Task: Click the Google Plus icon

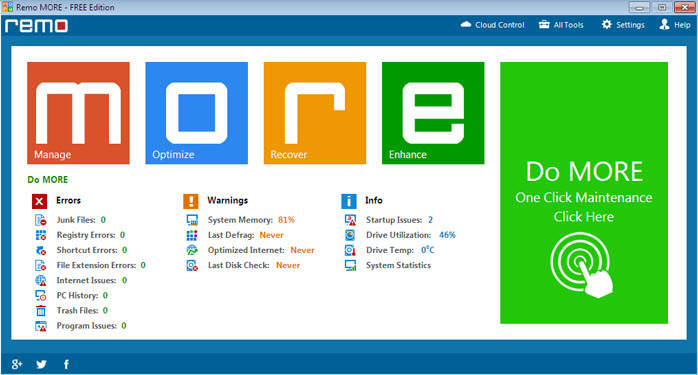Action: point(17,364)
